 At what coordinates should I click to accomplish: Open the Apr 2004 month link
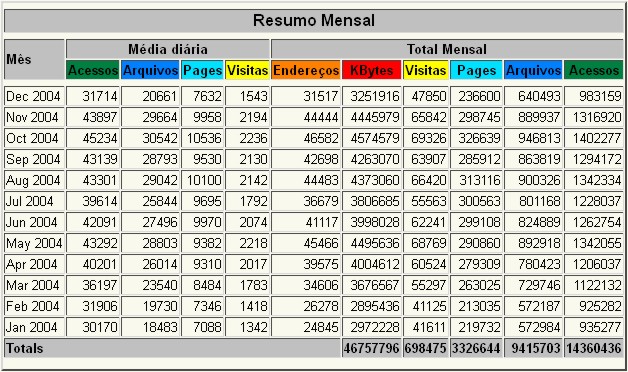click(x=32, y=264)
